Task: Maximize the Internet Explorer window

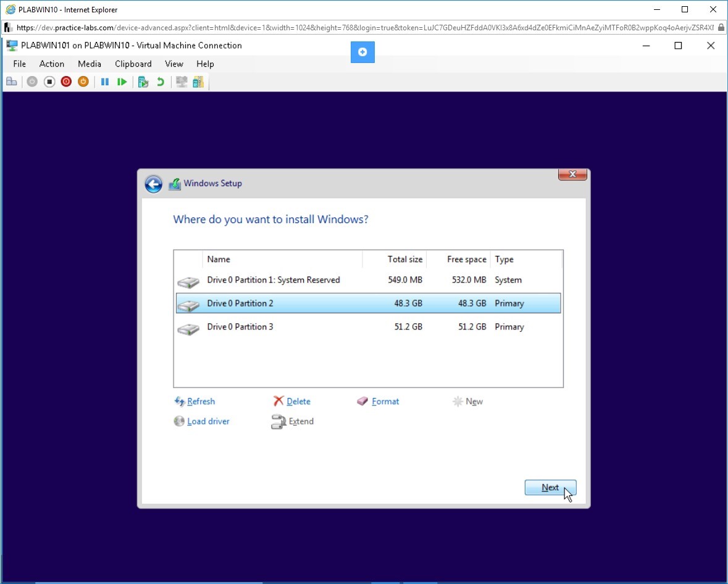Action: coord(685,9)
